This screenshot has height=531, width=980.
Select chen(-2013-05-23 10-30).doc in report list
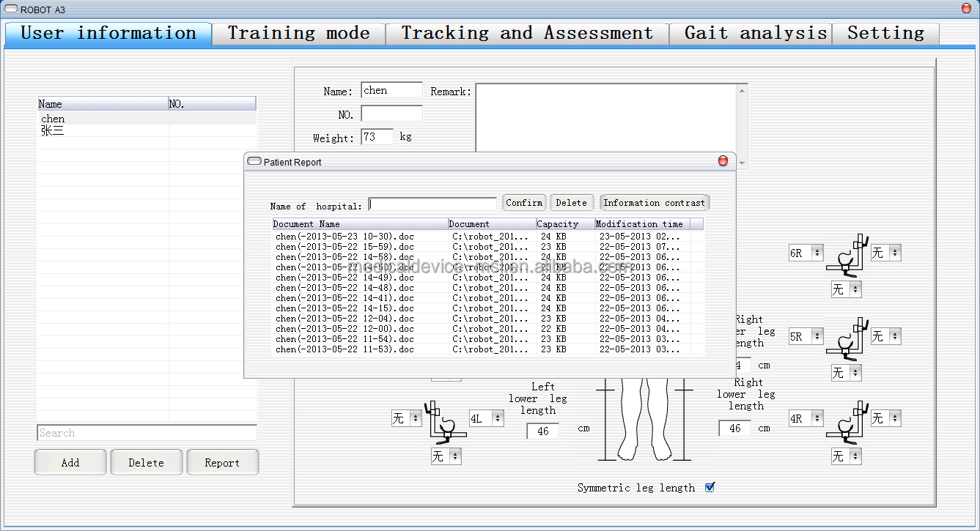click(x=345, y=237)
